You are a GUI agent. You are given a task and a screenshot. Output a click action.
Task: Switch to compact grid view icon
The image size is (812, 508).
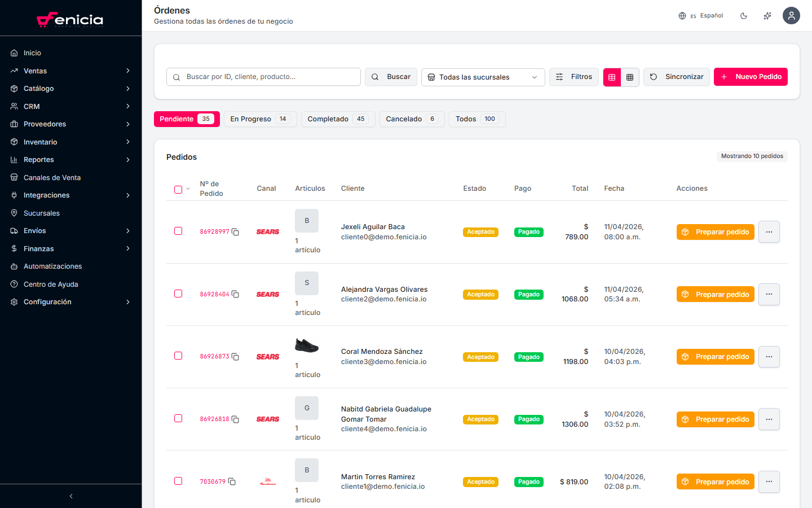[x=630, y=77]
